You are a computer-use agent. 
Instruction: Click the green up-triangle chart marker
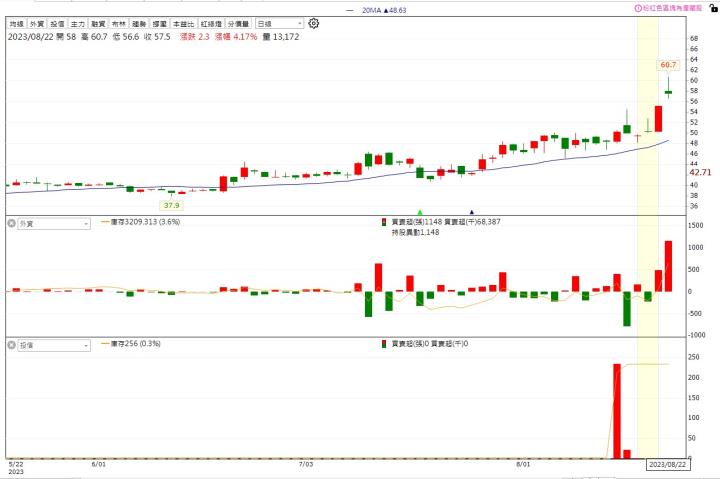(x=420, y=212)
